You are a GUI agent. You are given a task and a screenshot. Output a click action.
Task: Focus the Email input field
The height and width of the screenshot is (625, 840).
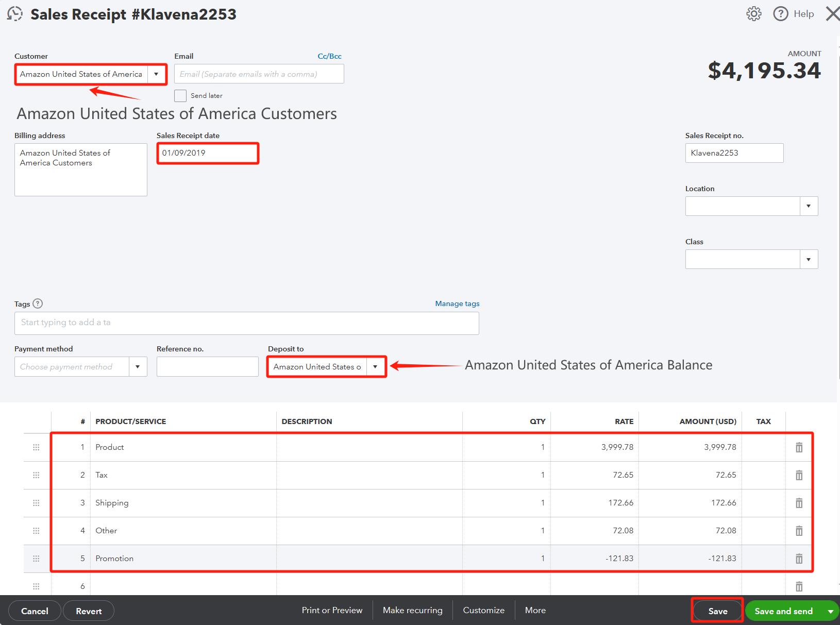tap(259, 74)
